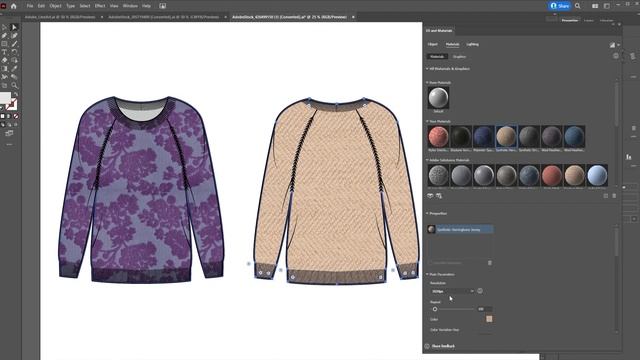Open the Object menu
Viewport: 640px width, 360px height.
tap(56, 6)
